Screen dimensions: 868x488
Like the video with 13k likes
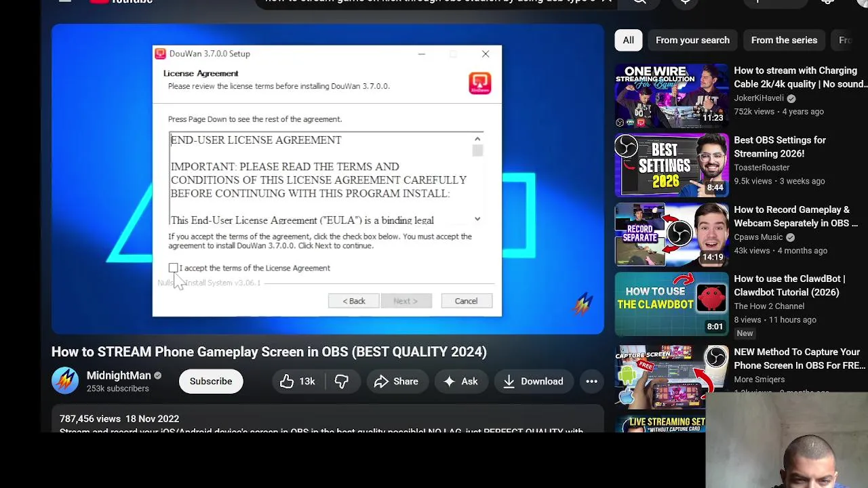coord(298,381)
